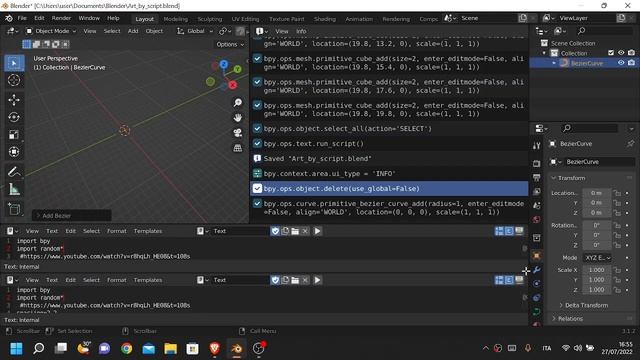Open the File menu
This screenshot has width=640, height=360.
(x=22, y=18)
